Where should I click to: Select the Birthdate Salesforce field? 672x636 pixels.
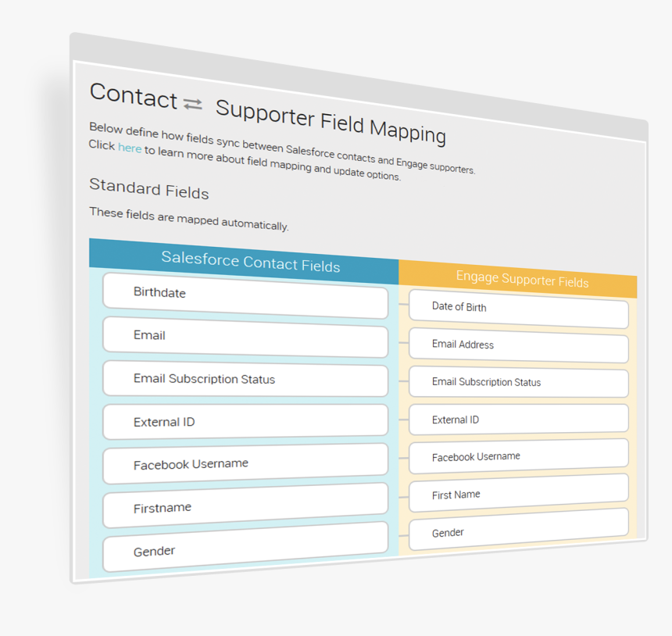[x=245, y=296]
